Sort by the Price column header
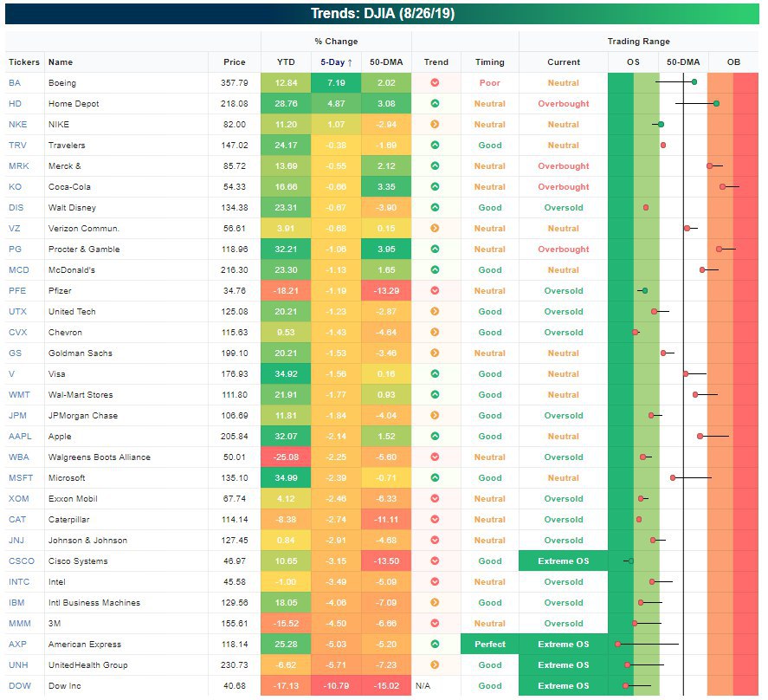Image resolution: width=768 pixels, height=700 pixels. pos(234,62)
